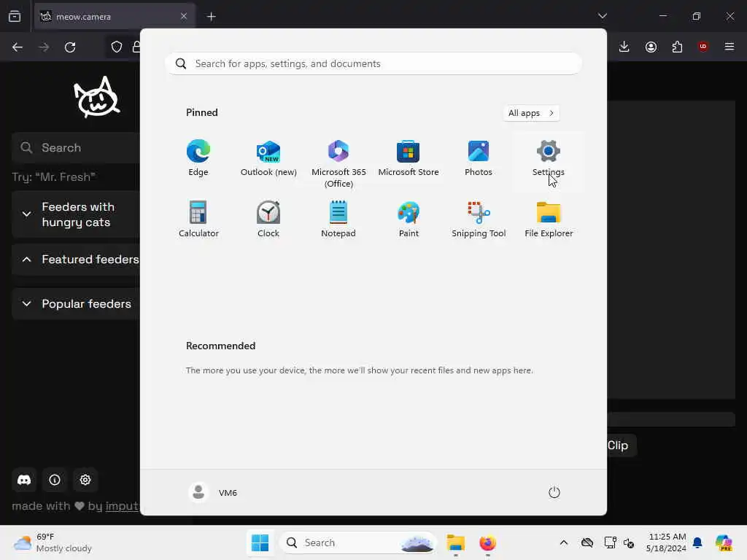Open Edge from pinned apps
Image resolution: width=747 pixels, height=560 pixels.
[x=198, y=158]
